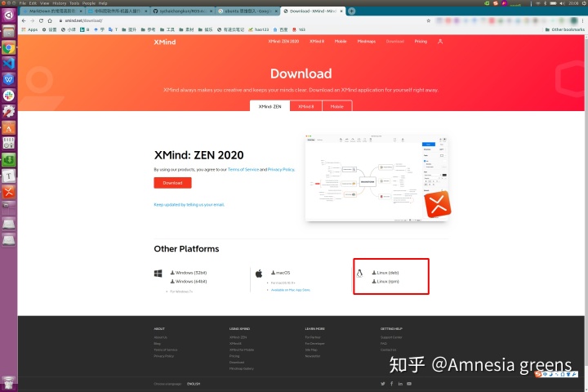
Task: Close the Download - XMind browser tab
Action: (341, 11)
